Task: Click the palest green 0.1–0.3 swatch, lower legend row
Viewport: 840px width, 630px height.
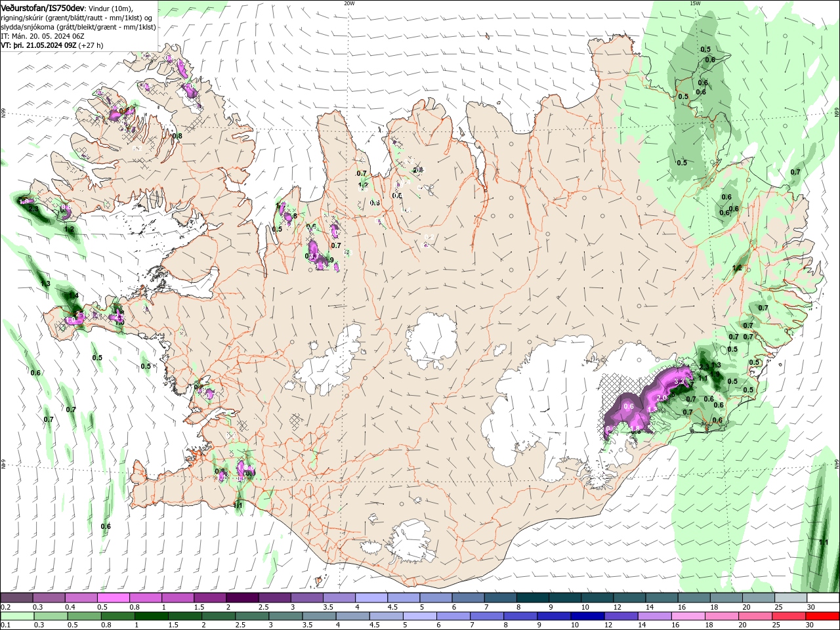Action: pyautogui.click(x=18, y=616)
